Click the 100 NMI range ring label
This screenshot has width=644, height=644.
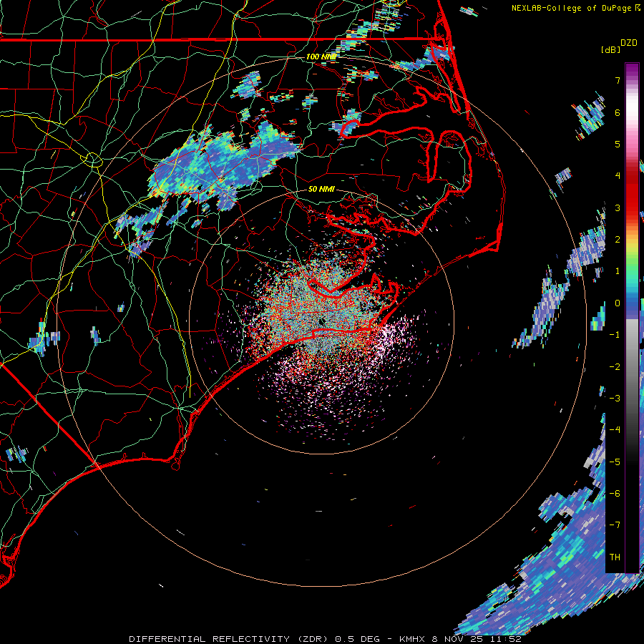point(321,57)
